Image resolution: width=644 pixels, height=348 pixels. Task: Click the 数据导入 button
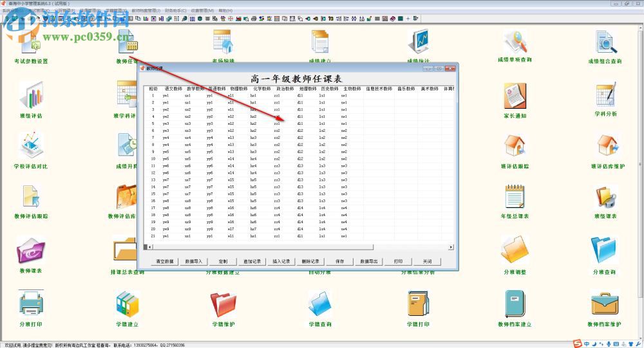click(194, 261)
